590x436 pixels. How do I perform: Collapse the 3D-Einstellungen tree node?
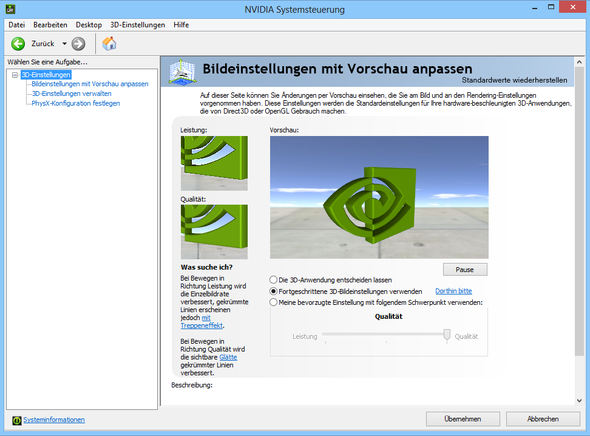15,75
